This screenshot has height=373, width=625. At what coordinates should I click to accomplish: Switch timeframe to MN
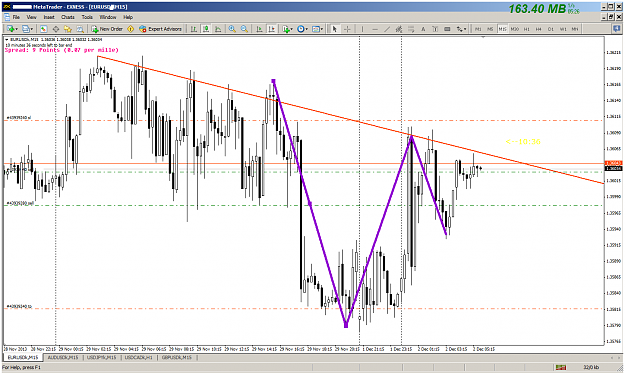pyautogui.click(x=575, y=29)
